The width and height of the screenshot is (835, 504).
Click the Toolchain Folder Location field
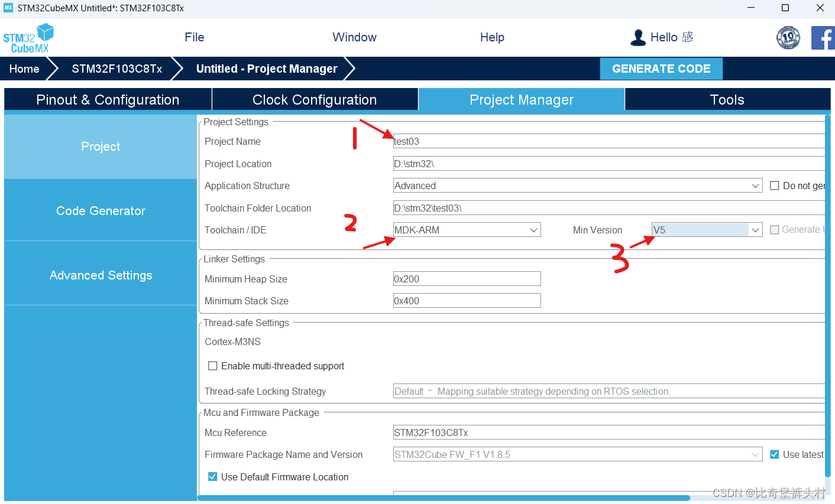[609, 208]
